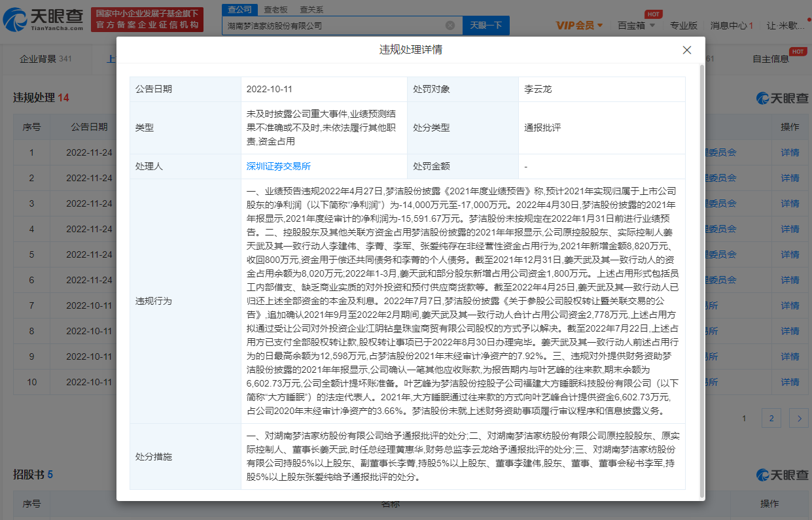Close the 违规处理详情 dialog
The width and height of the screenshot is (812, 520).
click(687, 50)
